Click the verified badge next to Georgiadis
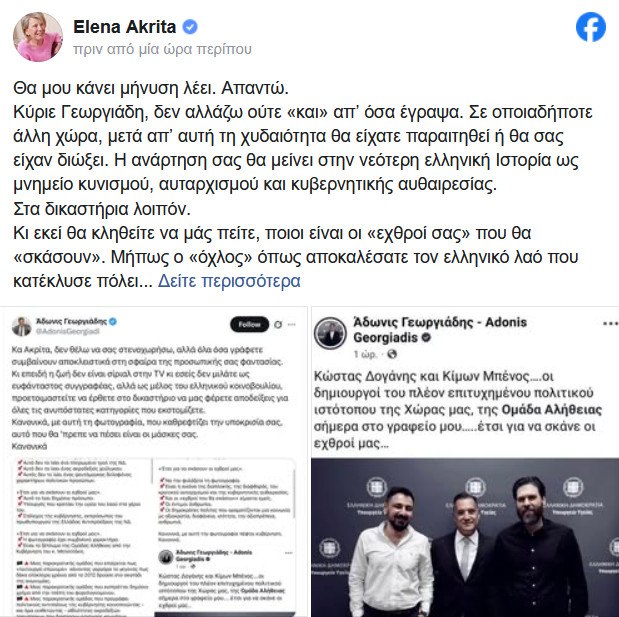Image resolution: width=619 pixels, height=617 pixels. 426,338
